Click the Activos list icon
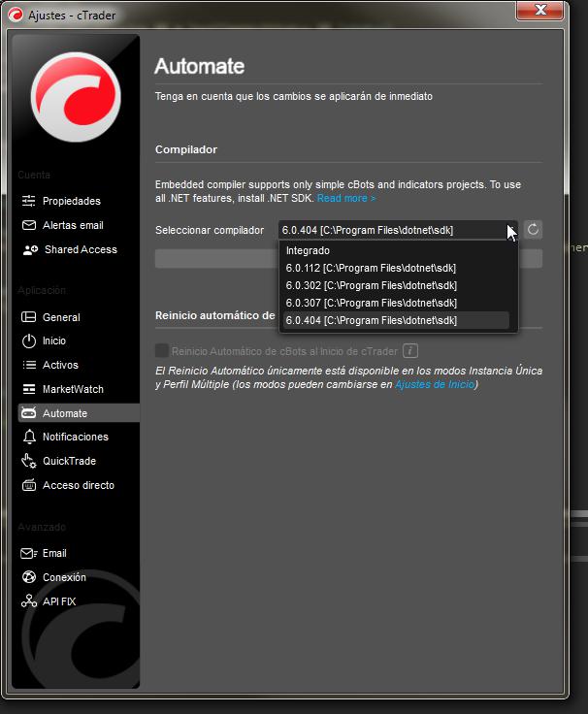Screen dimensions: 588x714 point(29,365)
